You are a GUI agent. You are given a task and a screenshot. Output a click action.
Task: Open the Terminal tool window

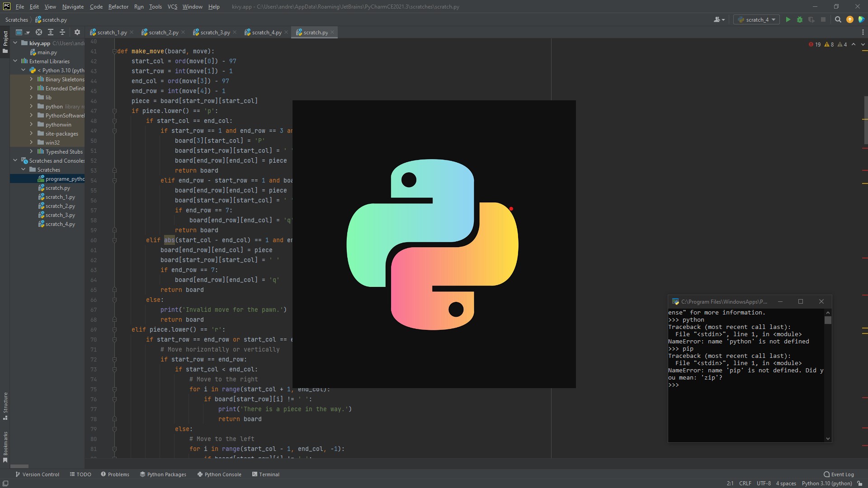pyautogui.click(x=266, y=474)
